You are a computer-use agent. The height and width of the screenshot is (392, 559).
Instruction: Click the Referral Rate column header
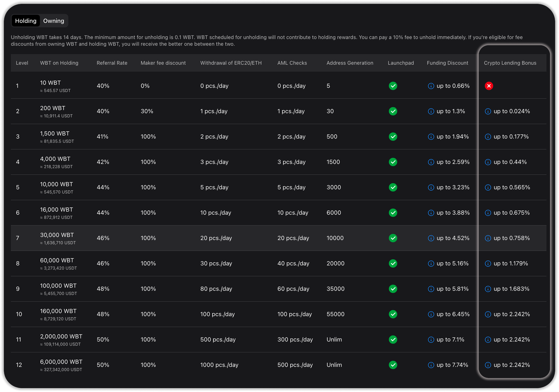click(x=112, y=63)
